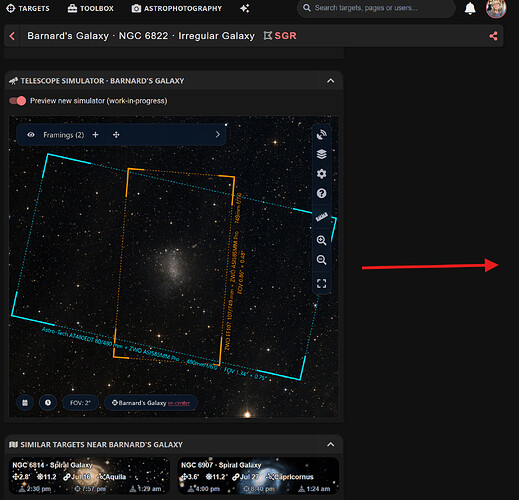Focus the search targets input field

(376, 8)
